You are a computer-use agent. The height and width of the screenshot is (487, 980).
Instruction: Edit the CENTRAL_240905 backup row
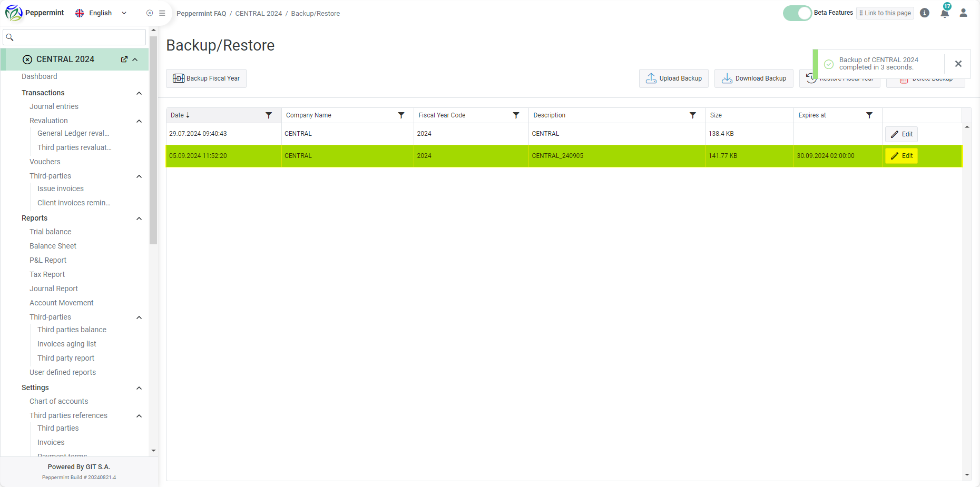(901, 156)
